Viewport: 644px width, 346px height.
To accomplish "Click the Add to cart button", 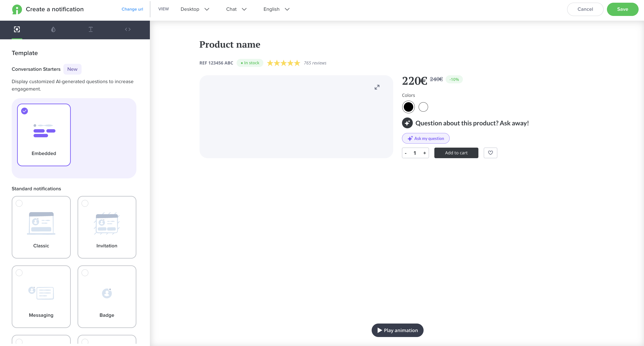I will [456, 153].
